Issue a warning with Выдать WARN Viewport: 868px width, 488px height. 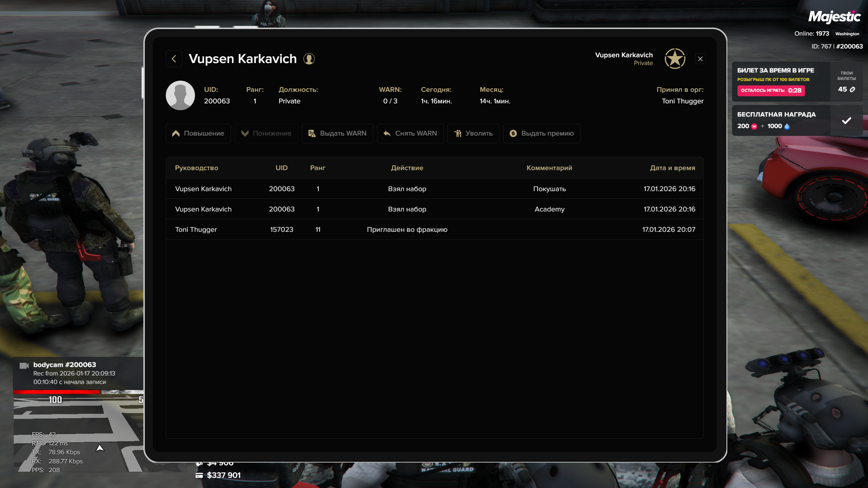coord(337,134)
